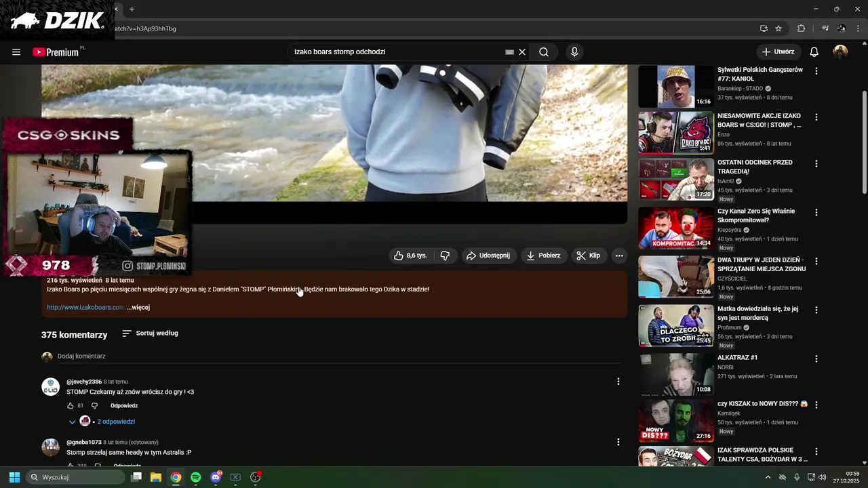Image resolution: width=868 pixels, height=488 pixels.
Task: Open the Windows Start menu
Action: (x=14, y=477)
